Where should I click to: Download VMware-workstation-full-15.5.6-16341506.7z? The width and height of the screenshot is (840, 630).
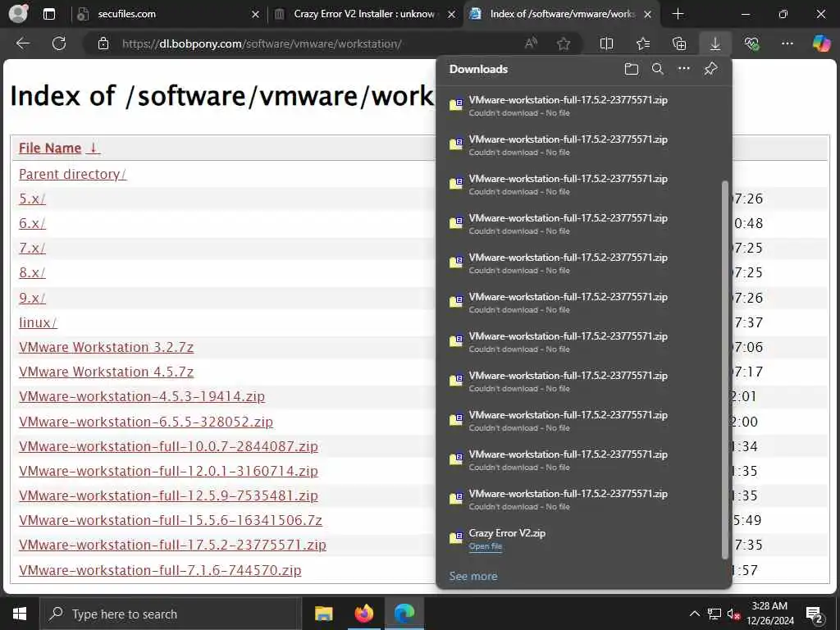point(171,520)
